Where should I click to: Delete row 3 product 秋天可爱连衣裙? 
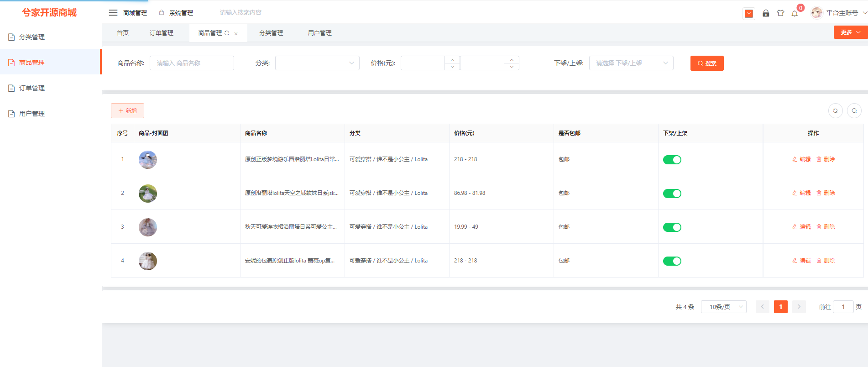[x=826, y=227]
